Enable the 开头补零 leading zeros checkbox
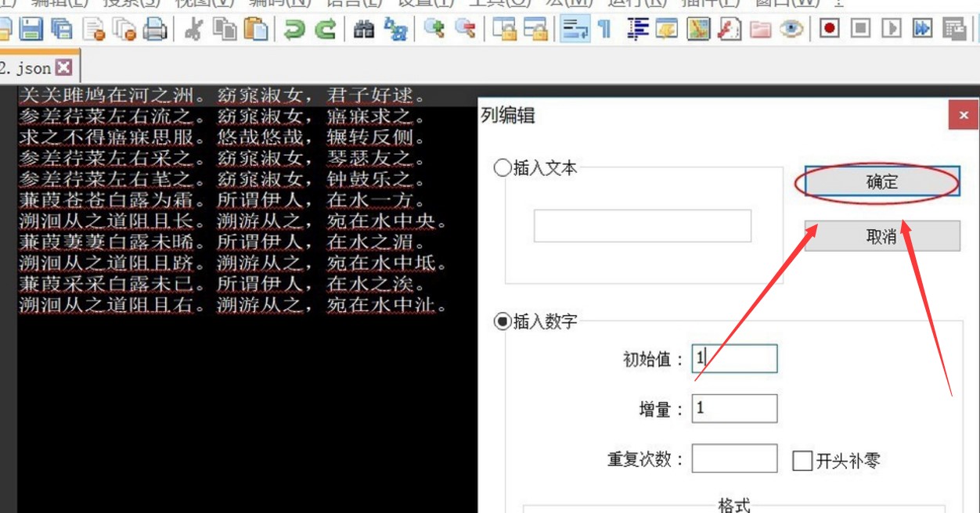Screen dimensions: 980x513 coord(802,461)
